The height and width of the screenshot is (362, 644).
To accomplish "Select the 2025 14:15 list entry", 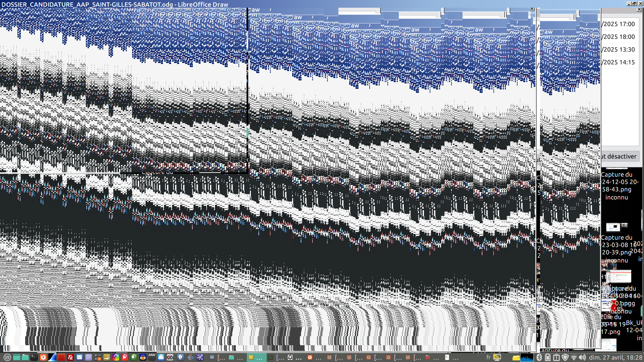I will [x=619, y=62].
